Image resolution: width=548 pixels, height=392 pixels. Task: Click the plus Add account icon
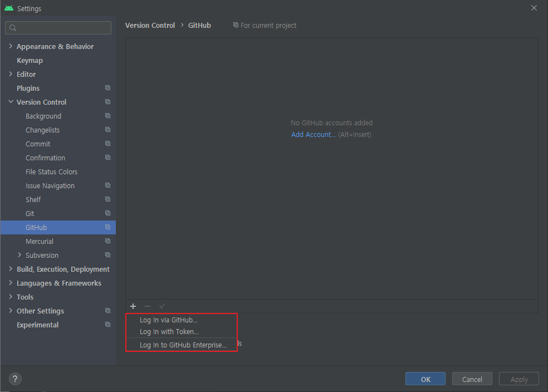[133, 306]
